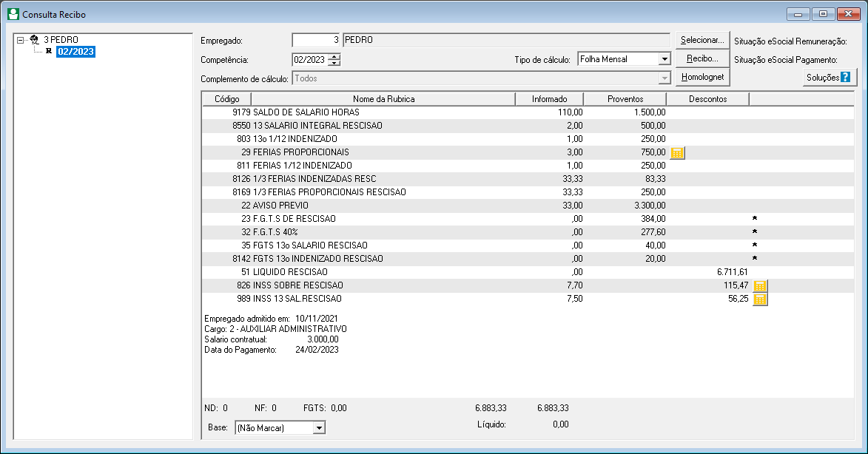The width and height of the screenshot is (868, 454).
Task: Decrease Competência with the down spinner
Action: pyautogui.click(x=334, y=63)
